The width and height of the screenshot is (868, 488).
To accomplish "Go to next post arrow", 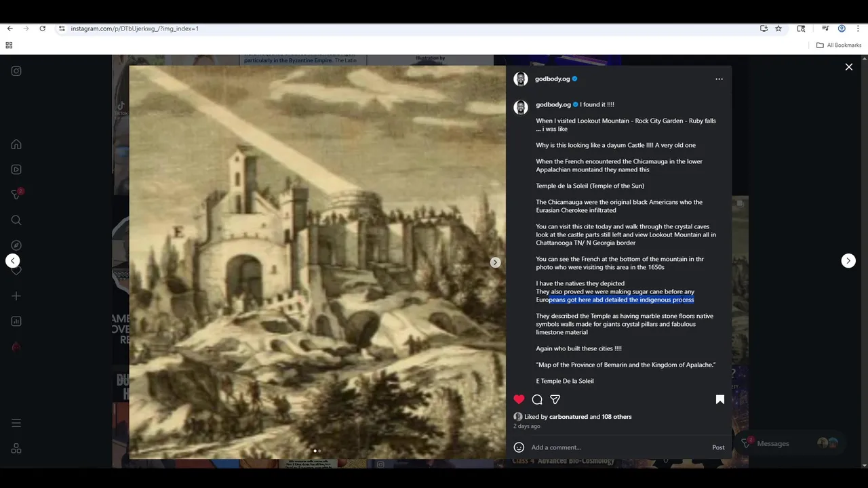I will pyautogui.click(x=848, y=261).
